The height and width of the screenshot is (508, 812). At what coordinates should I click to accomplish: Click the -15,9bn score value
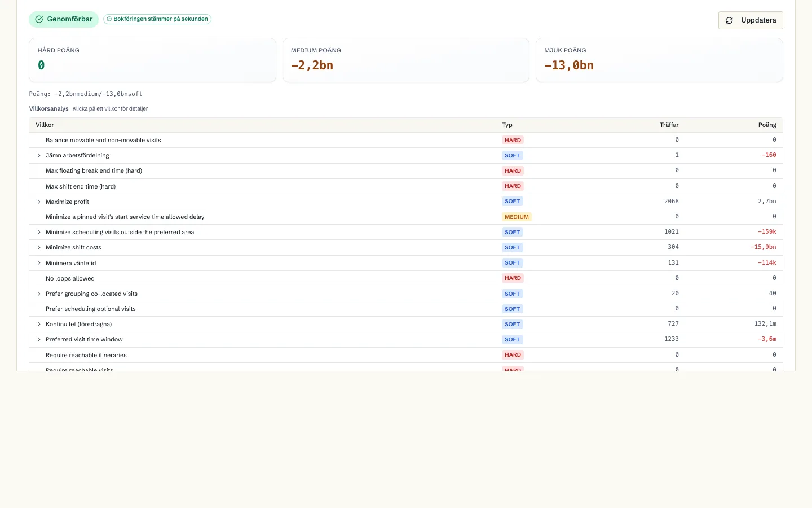point(764,247)
